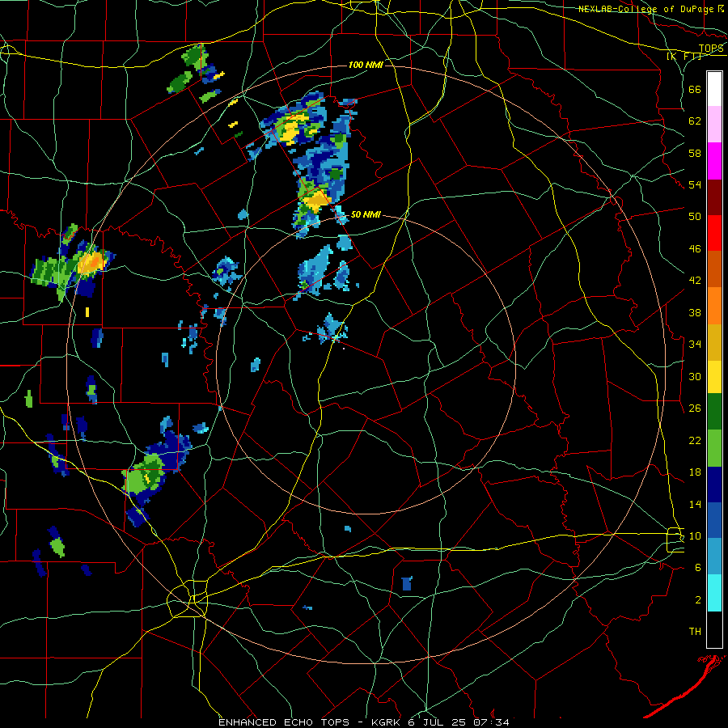Image resolution: width=728 pixels, height=728 pixels.
Task: Select the light green legend swatch
Action: 714,448
